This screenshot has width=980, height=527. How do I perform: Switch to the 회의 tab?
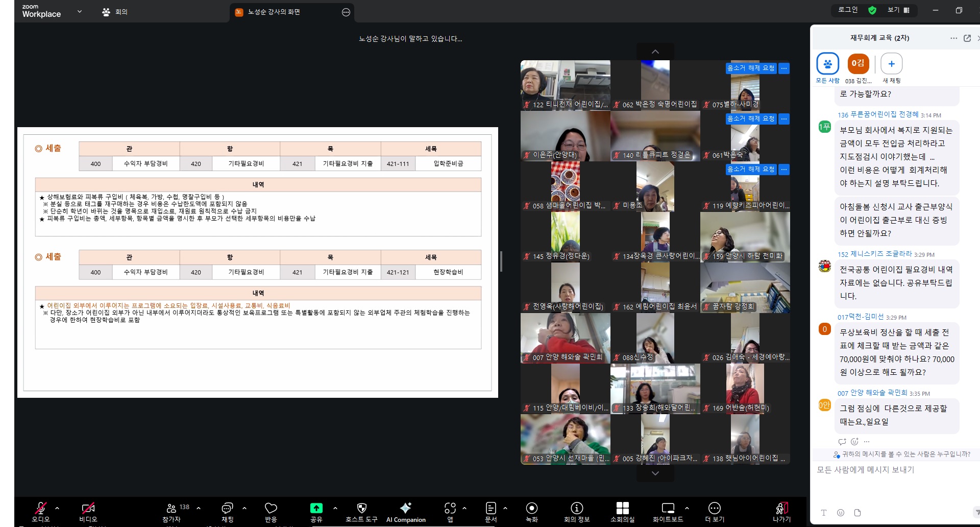[x=115, y=12]
